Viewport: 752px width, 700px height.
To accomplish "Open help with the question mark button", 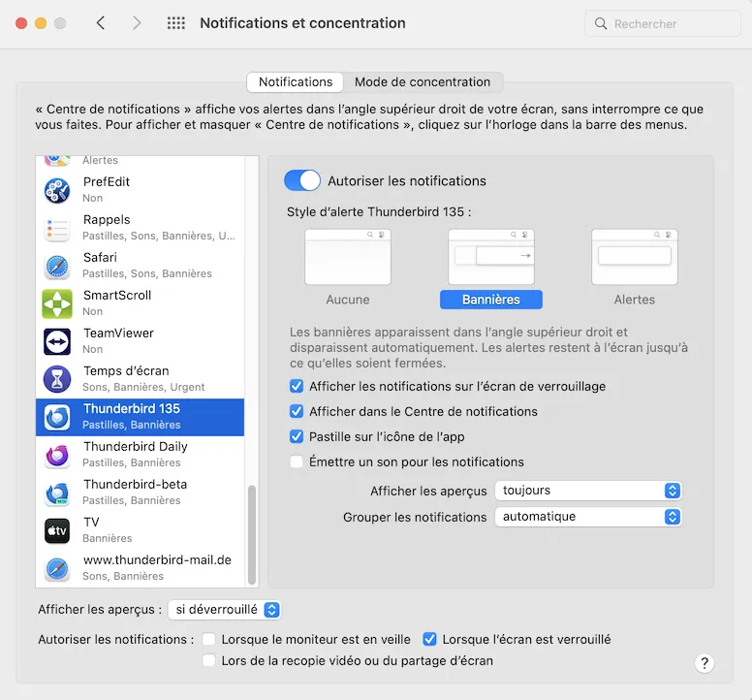I will coord(705,663).
